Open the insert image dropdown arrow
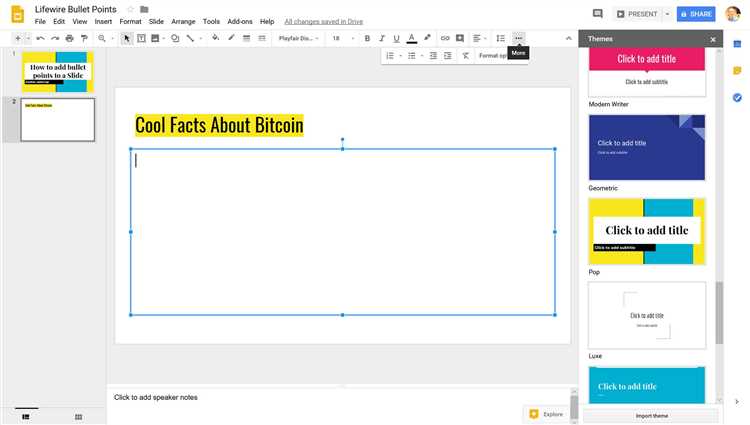 click(x=164, y=38)
